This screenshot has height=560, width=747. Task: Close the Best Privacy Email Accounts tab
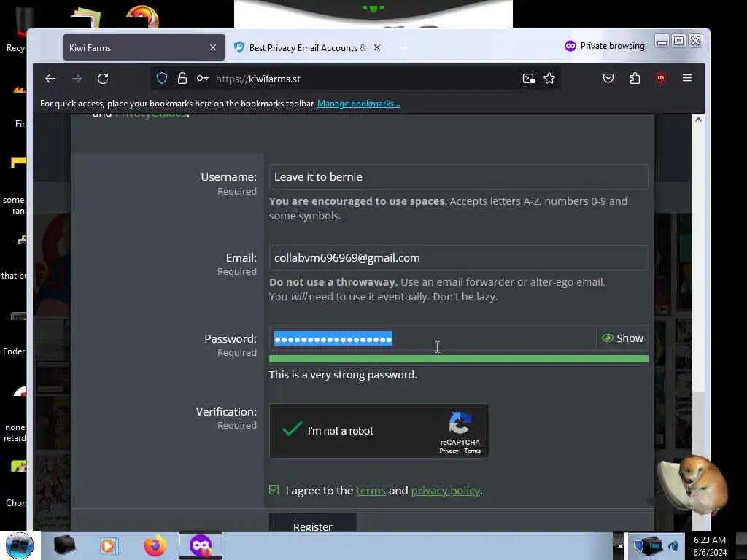377,47
